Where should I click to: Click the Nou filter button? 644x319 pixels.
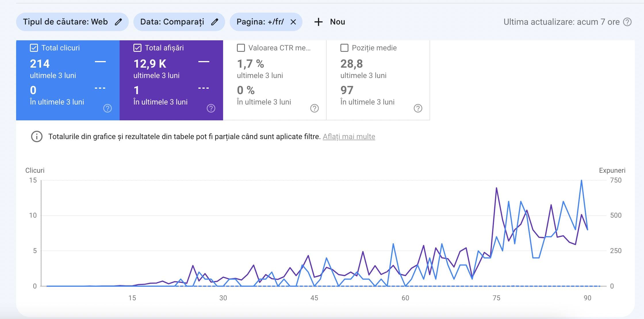coord(337,22)
